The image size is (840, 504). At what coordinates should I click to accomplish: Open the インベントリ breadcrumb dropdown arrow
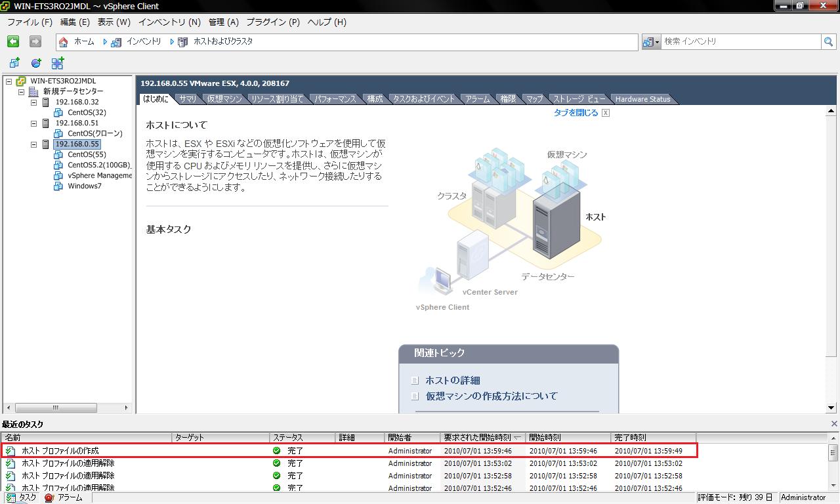point(172,41)
